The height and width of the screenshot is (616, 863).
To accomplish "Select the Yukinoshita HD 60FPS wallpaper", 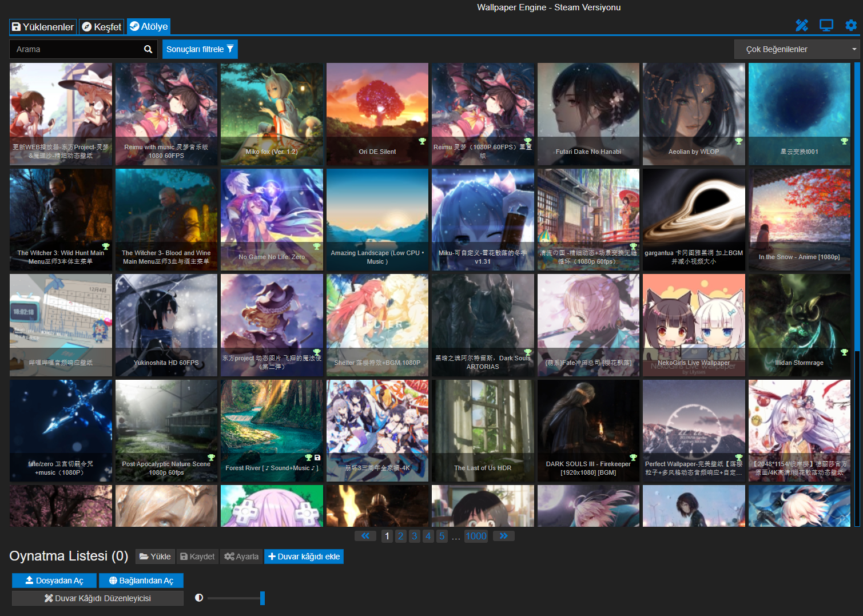I will pos(166,325).
